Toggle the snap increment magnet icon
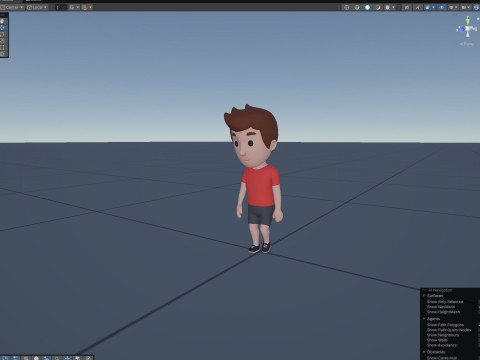 85,7
